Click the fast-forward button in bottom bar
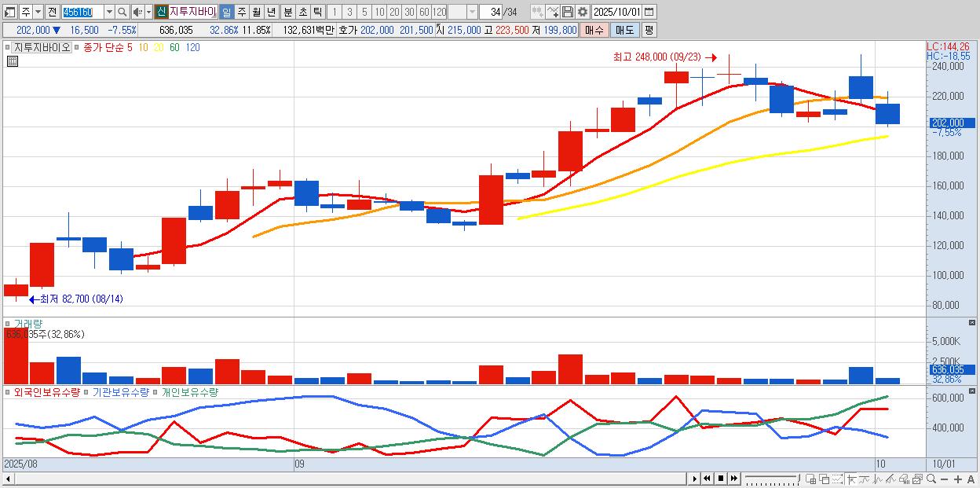This screenshot has width=980, height=488. [x=733, y=479]
